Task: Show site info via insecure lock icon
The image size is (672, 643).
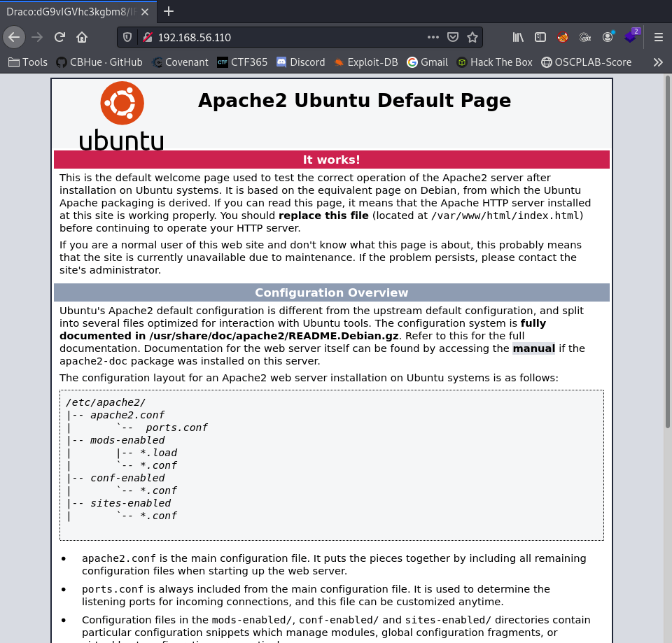Action: pyautogui.click(x=148, y=37)
